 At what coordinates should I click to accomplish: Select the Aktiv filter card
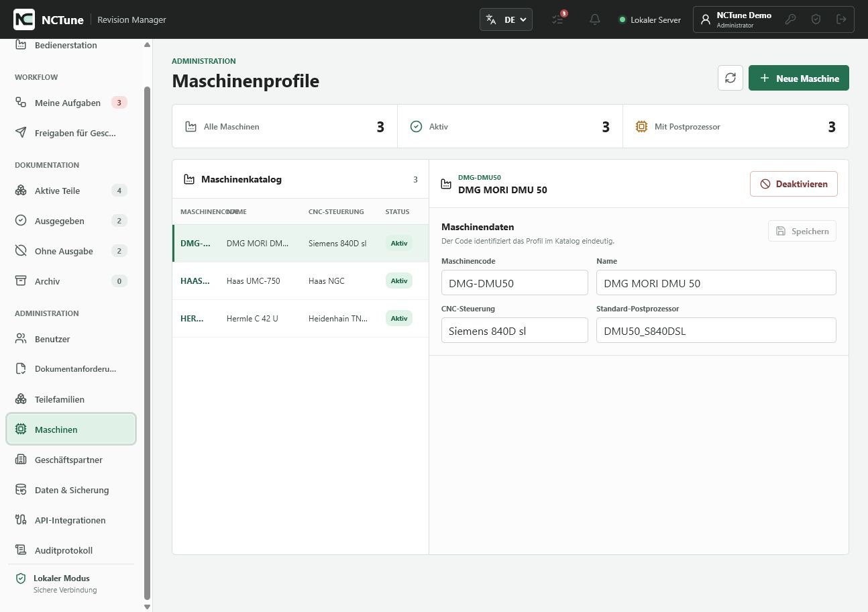pyautogui.click(x=510, y=126)
